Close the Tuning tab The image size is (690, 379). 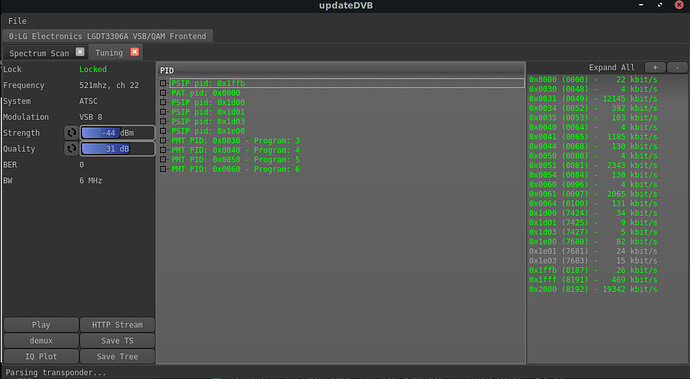click(x=135, y=52)
